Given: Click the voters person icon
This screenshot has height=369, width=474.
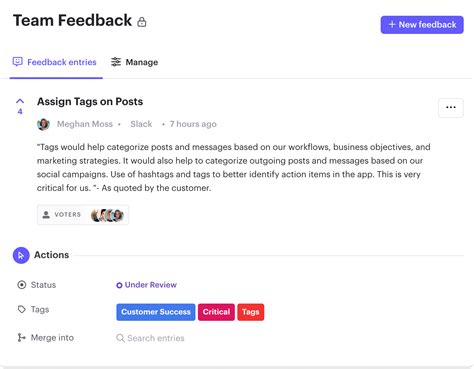Looking at the screenshot, I should pos(46,215).
